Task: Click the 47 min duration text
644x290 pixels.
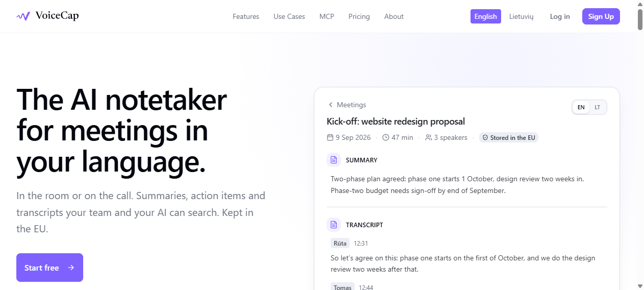Action: tap(403, 137)
